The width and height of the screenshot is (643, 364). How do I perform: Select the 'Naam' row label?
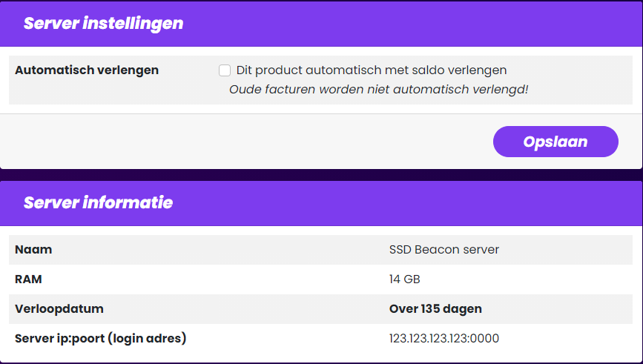click(x=33, y=250)
